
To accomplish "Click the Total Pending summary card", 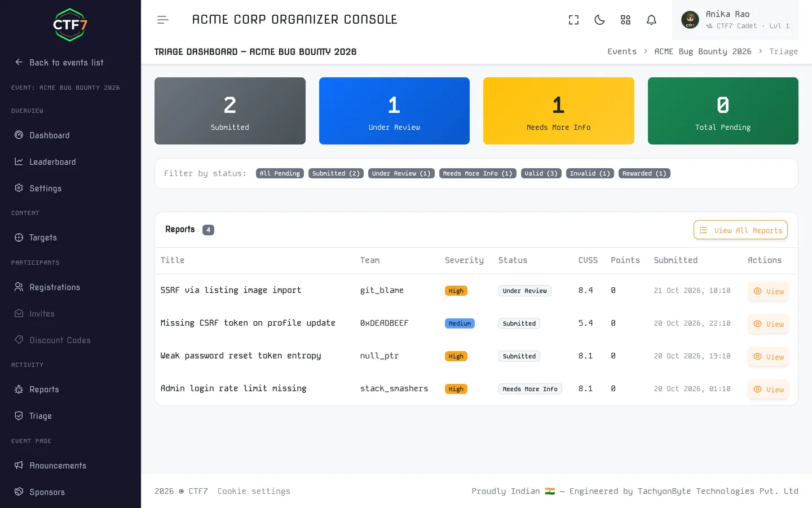I will tap(723, 111).
